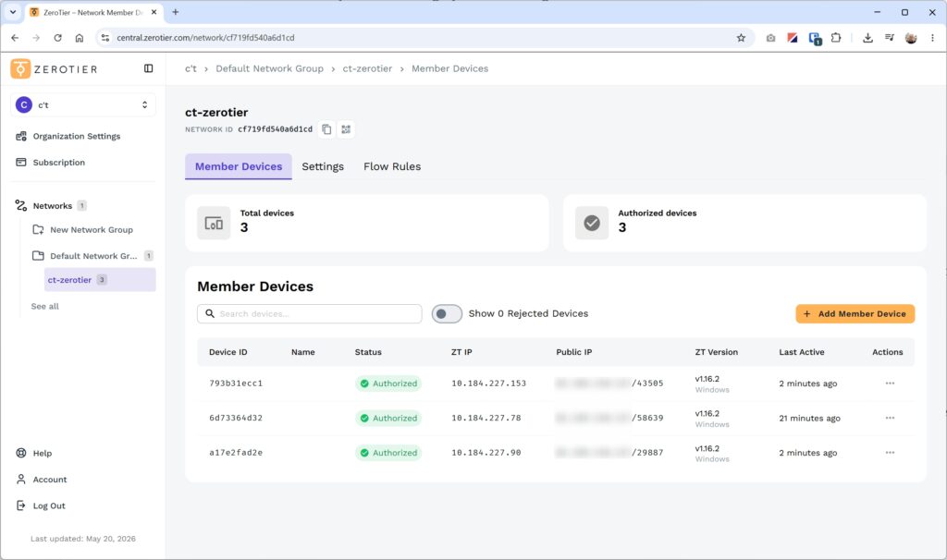Show QR code for network ID

click(346, 129)
